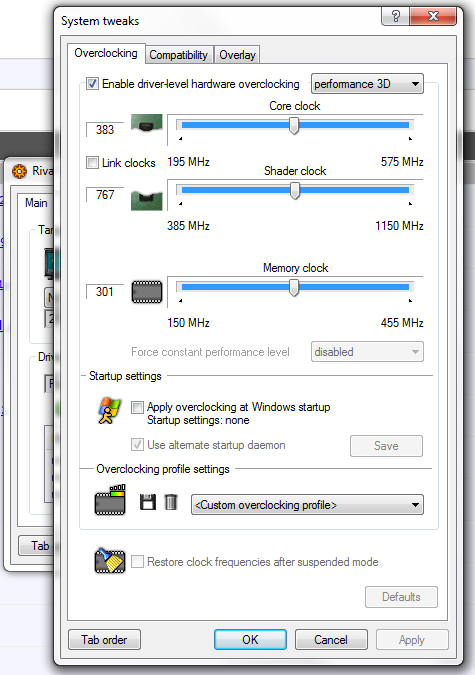The width and height of the screenshot is (475, 675).
Task: Click the Memory clock label
Action: point(295,268)
